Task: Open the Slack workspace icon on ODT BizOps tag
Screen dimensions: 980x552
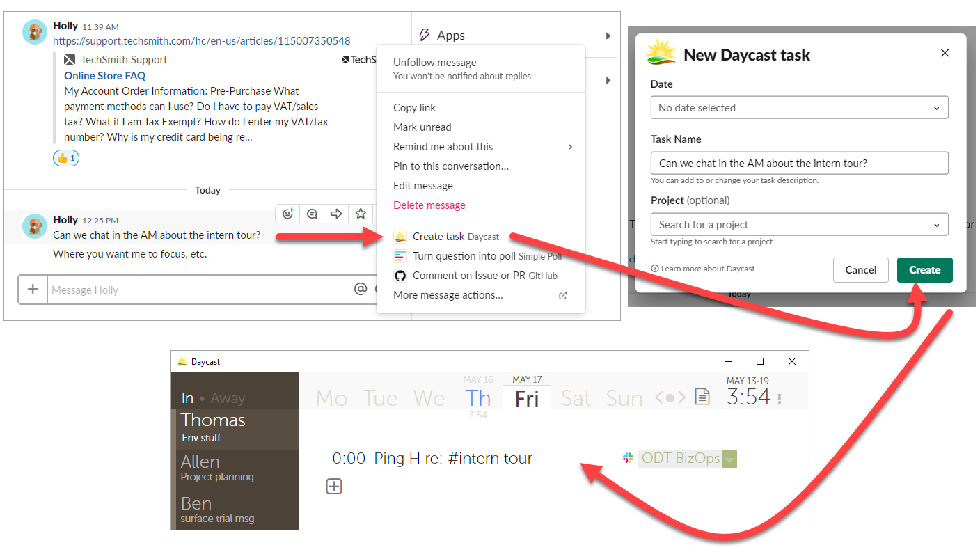Action: [x=627, y=458]
